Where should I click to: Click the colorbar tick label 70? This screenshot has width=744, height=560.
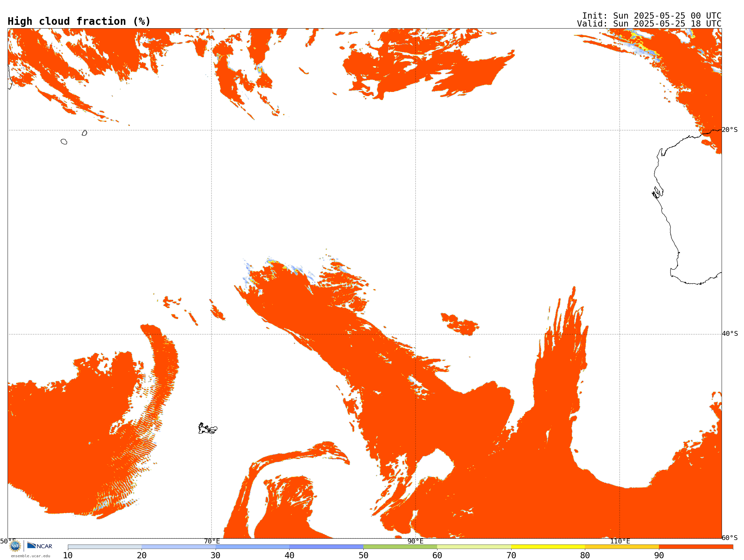point(511,556)
